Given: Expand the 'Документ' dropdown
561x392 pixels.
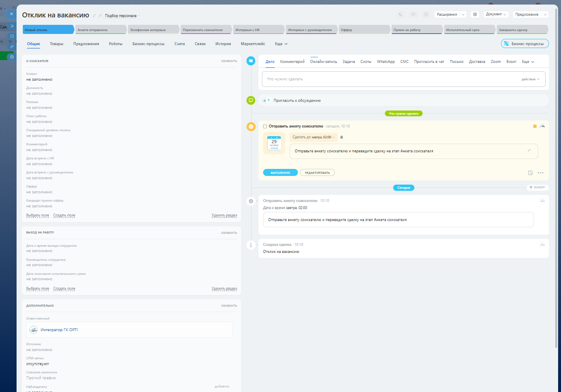Looking at the screenshot, I should point(496,14).
